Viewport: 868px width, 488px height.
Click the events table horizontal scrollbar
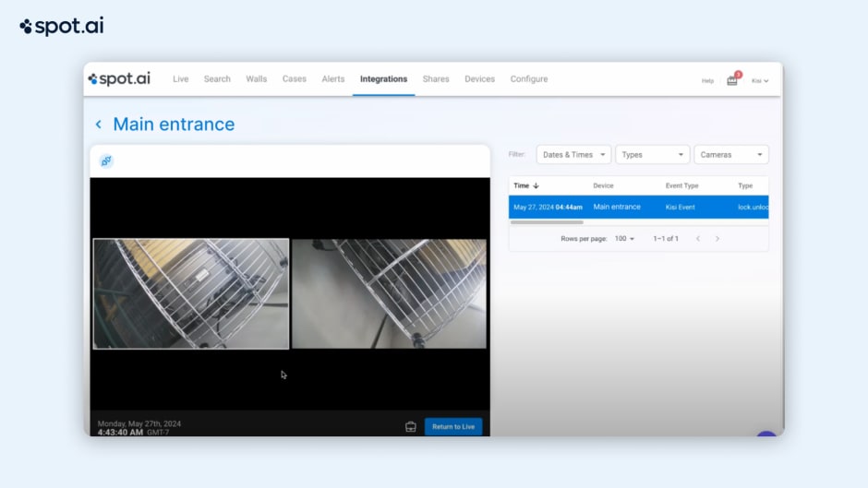coord(547,222)
